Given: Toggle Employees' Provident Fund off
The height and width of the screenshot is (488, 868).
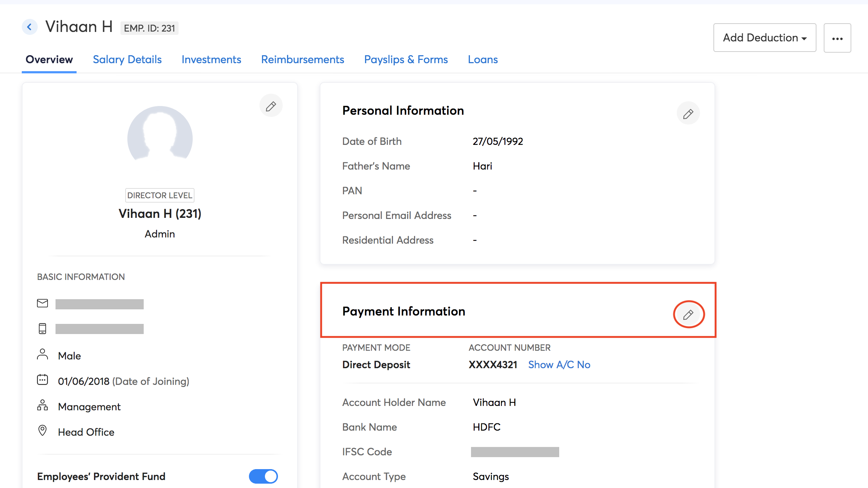Looking at the screenshot, I should click(x=263, y=476).
